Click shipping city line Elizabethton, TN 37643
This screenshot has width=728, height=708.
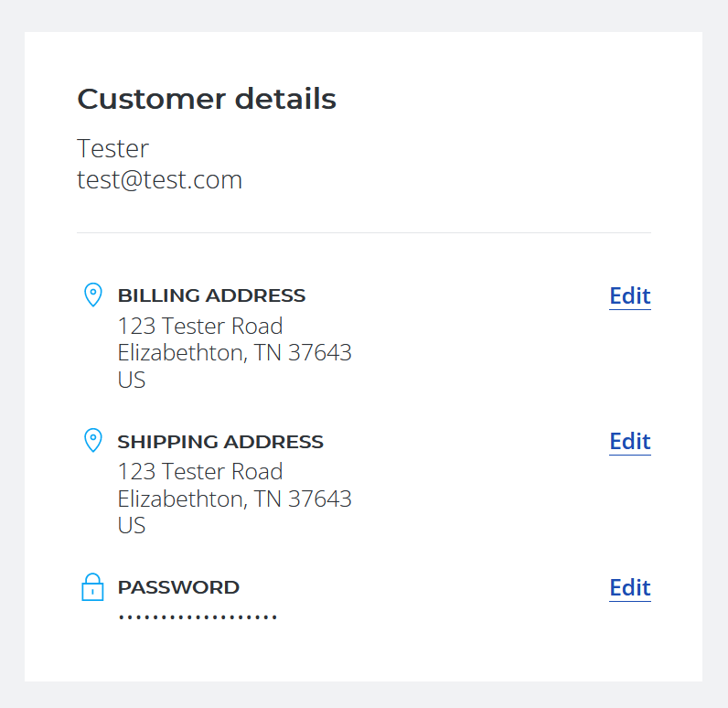[x=234, y=499]
